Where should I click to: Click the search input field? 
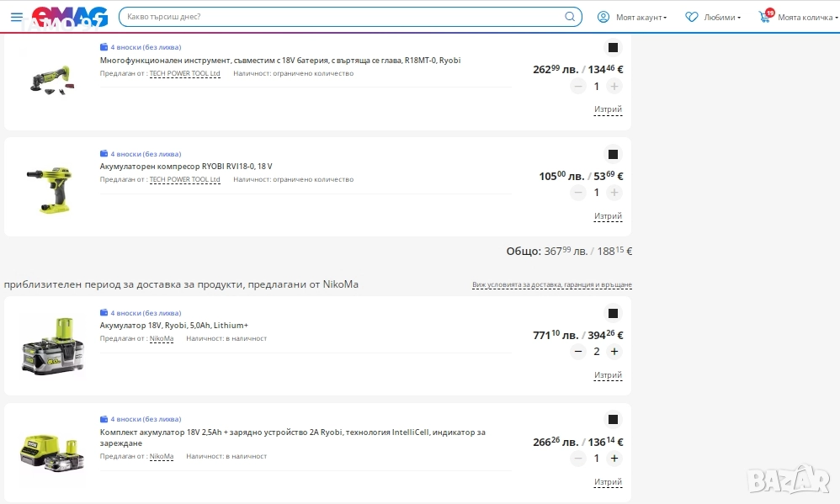click(337, 17)
